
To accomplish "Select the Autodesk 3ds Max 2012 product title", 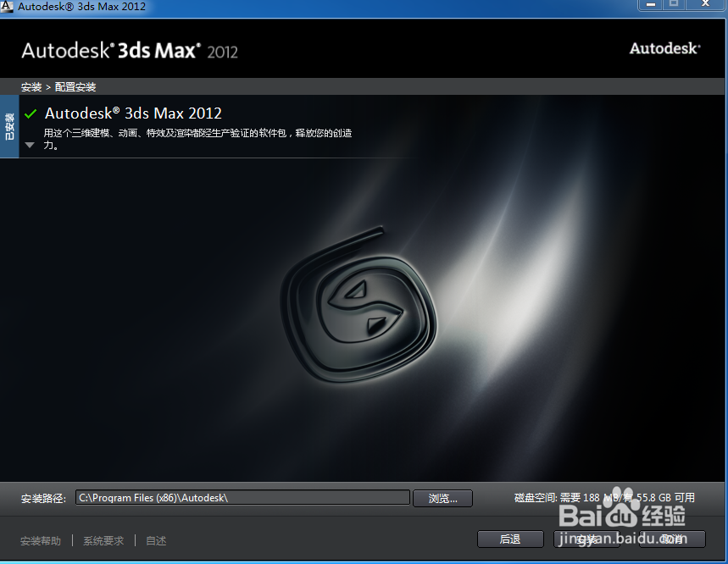I will point(133,113).
